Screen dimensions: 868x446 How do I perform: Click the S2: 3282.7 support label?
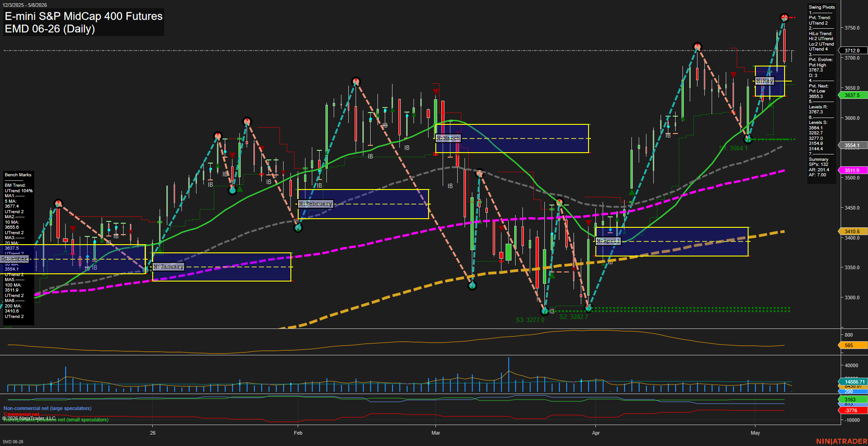coord(574,317)
